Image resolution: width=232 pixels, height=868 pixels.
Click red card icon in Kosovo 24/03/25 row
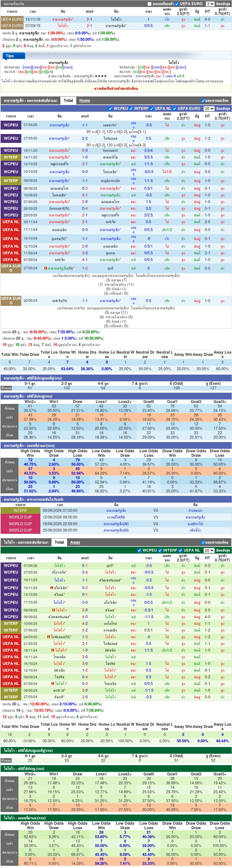click(49, 637)
